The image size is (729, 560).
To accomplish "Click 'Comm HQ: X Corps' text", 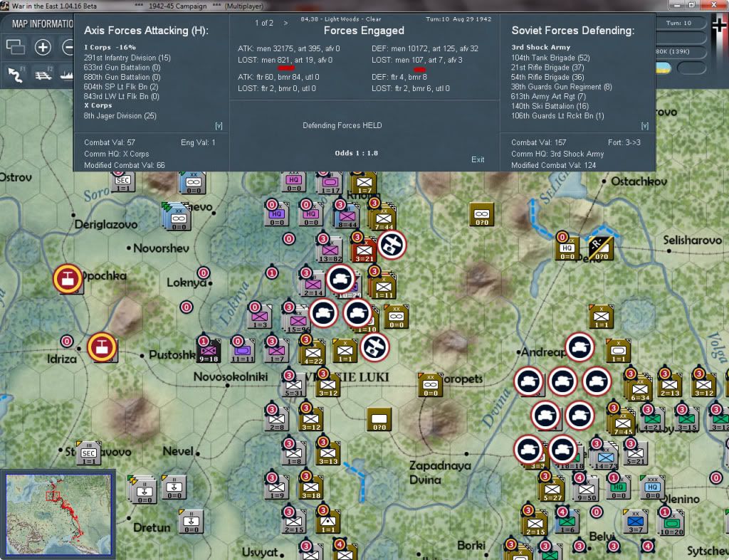I will tap(117, 154).
